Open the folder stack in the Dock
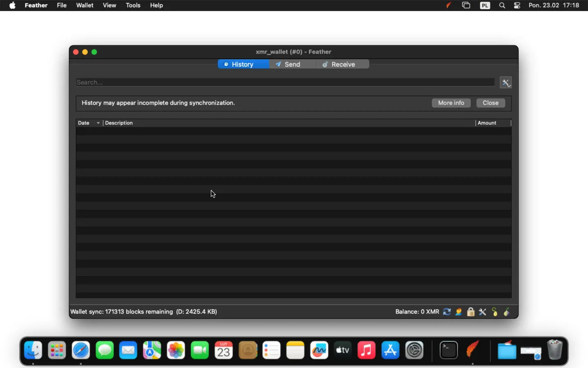Screen dimensions: 588x368 pos(507,350)
